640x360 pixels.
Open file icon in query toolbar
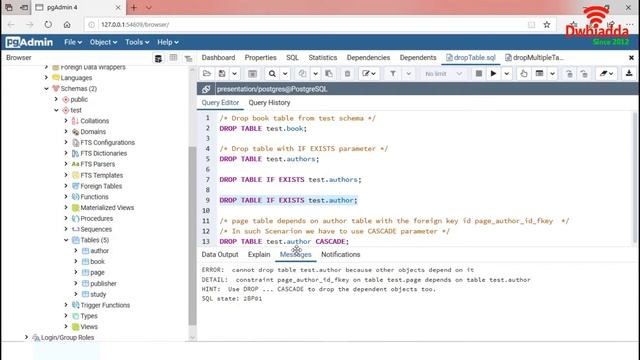207,73
